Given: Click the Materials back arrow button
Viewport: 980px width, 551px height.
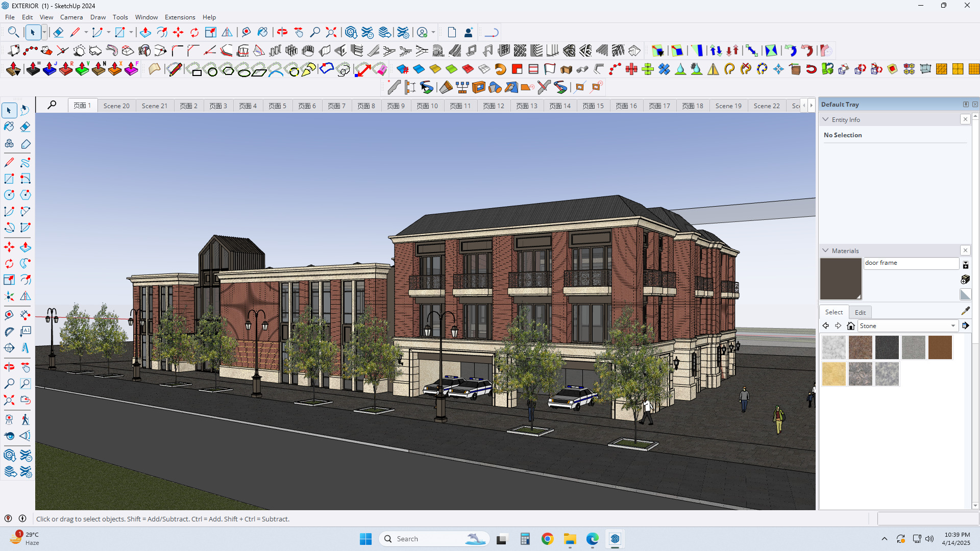Looking at the screenshot, I should click(x=826, y=325).
